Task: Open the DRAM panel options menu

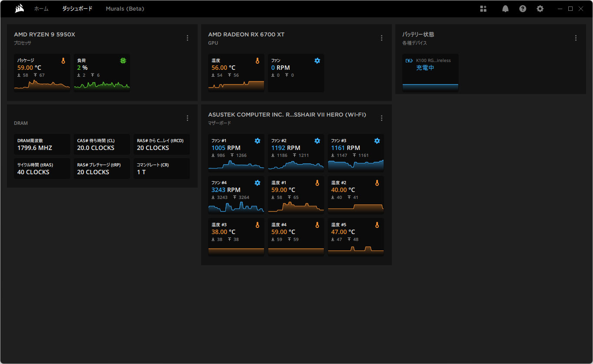Action: [187, 118]
